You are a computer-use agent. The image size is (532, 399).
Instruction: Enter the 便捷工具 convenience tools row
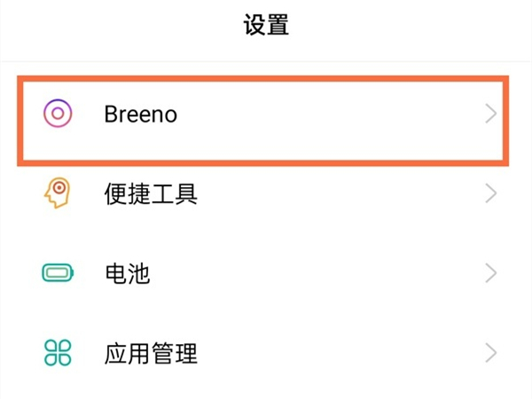point(266,194)
